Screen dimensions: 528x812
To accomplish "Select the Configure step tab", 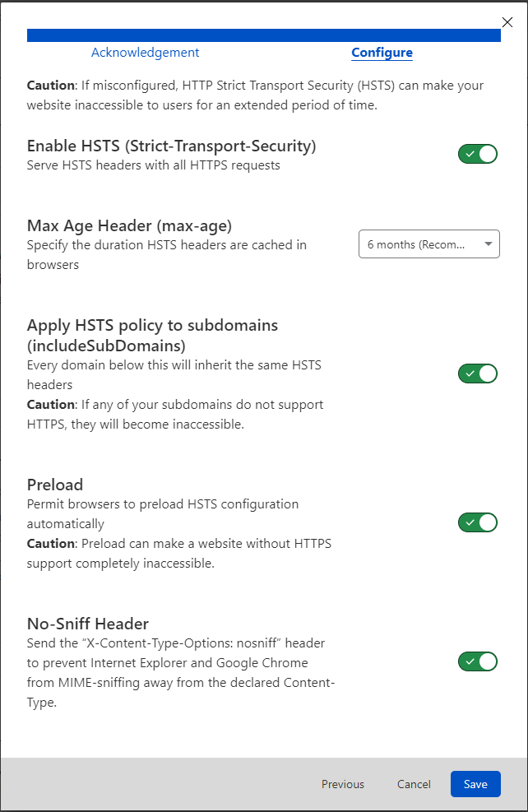I will coord(382,53).
